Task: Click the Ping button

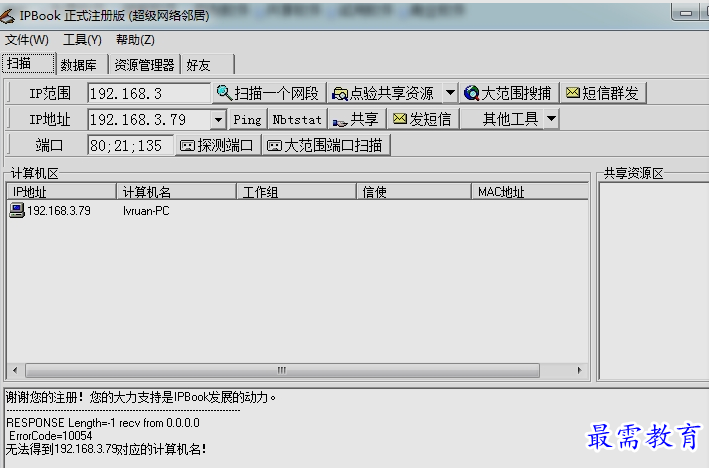Action: click(248, 119)
